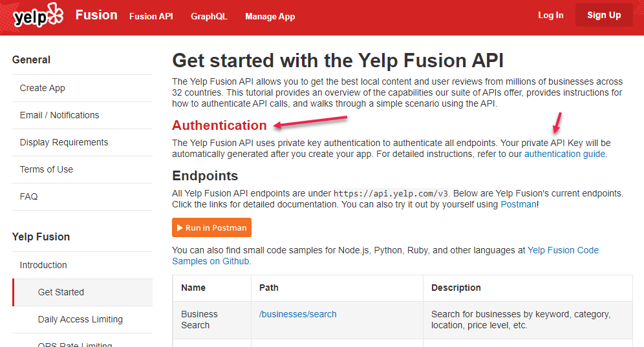Image resolution: width=644 pixels, height=347 pixels.
Task: Click the Run in Postman button
Action: pos(211,227)
